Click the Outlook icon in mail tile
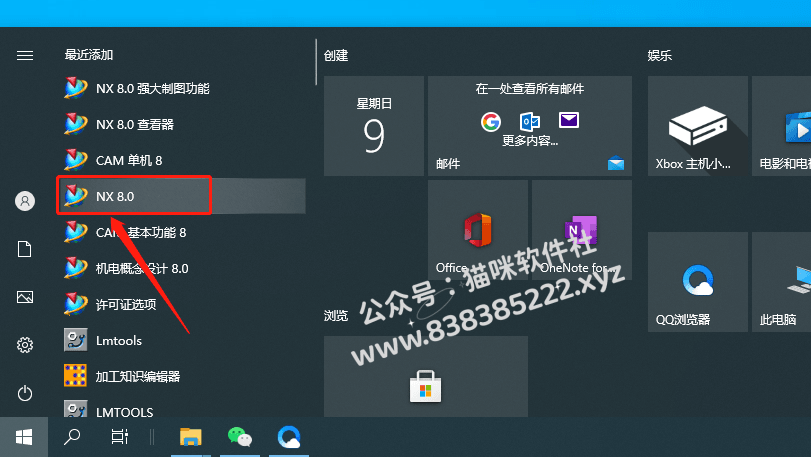Image resolution: width=811 pixels, height=457 pixels. [530, 121]
